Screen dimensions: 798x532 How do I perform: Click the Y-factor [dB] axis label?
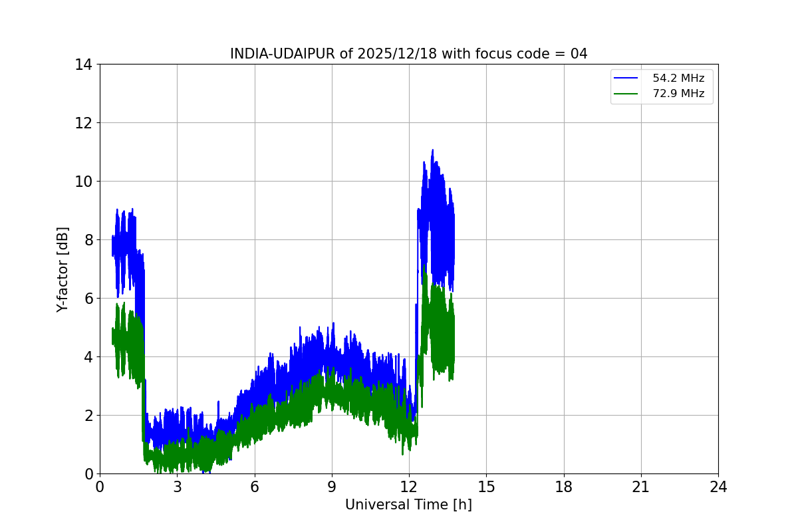tap(63, 269)
